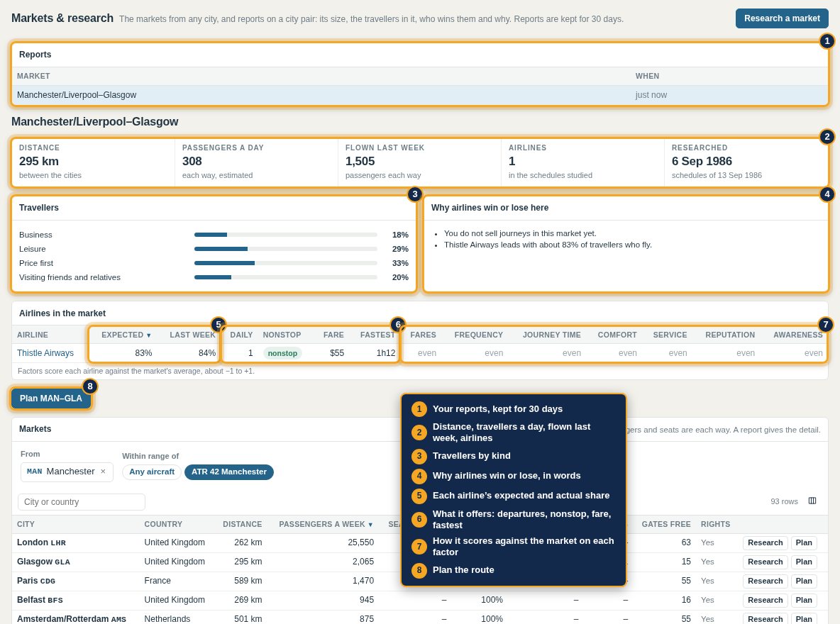This screenshot has width=840, height=624.
Task: Plan the London LHR route
Action: coord(804,542)
